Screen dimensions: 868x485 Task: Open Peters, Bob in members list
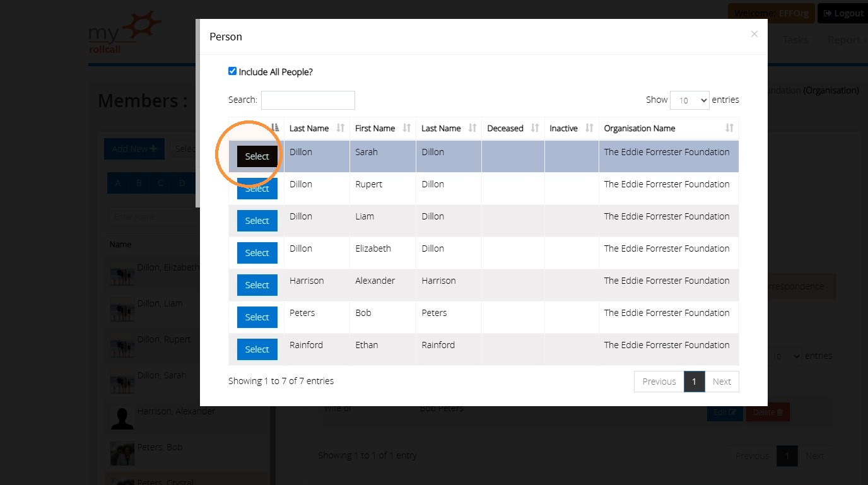[x=160, y=447]
